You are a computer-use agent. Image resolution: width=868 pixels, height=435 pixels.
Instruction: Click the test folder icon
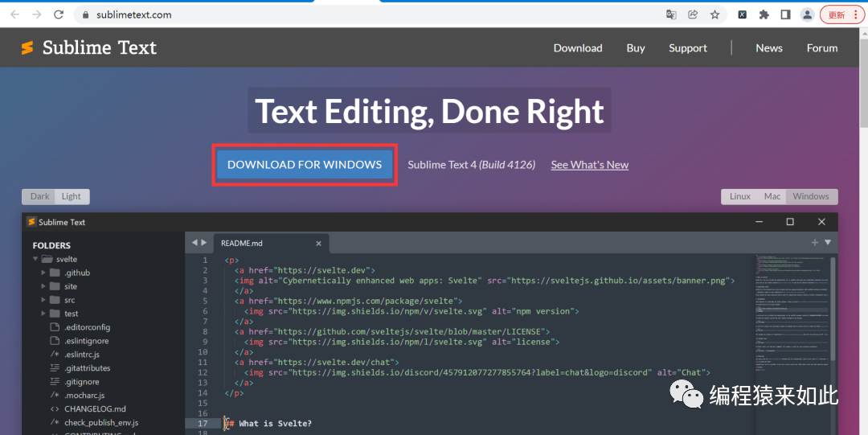(55, 314)
